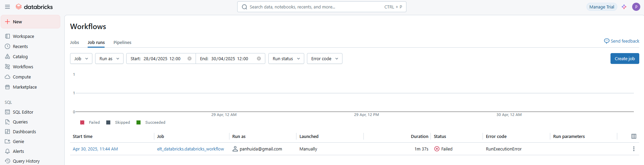Screen dimensions: 644x165
Task: Open the column settings icon
Action: coord(634,136)
